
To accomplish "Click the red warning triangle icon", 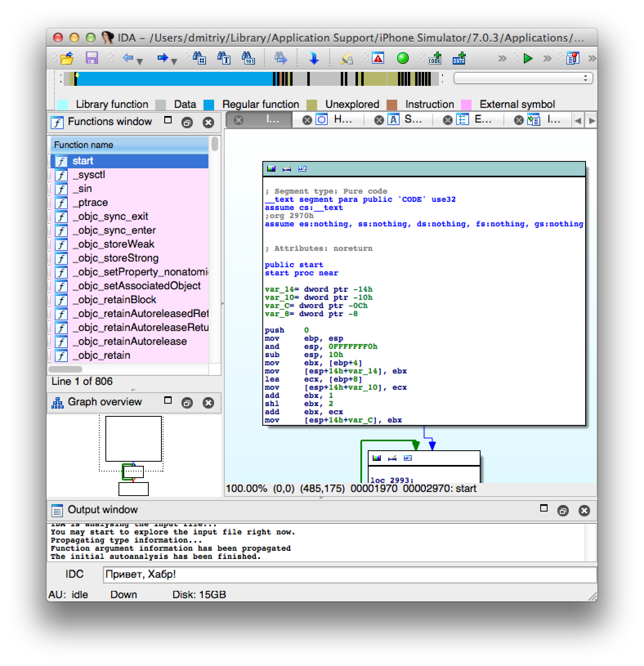I will 378,58.
